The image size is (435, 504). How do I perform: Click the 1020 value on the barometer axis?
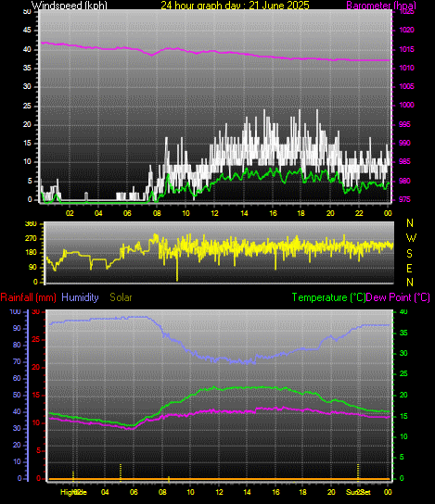pyautogui.click(x=406, y=31)
